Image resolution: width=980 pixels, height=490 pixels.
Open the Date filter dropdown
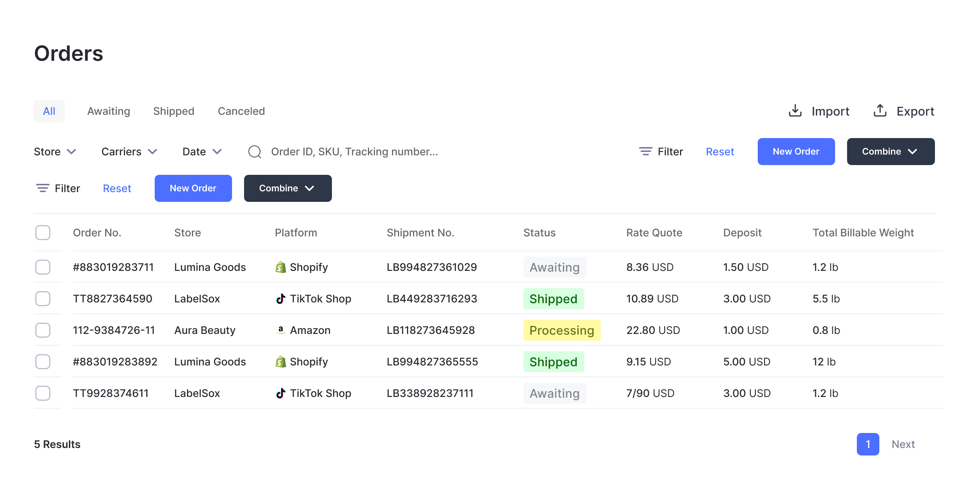tap(202, 152)
